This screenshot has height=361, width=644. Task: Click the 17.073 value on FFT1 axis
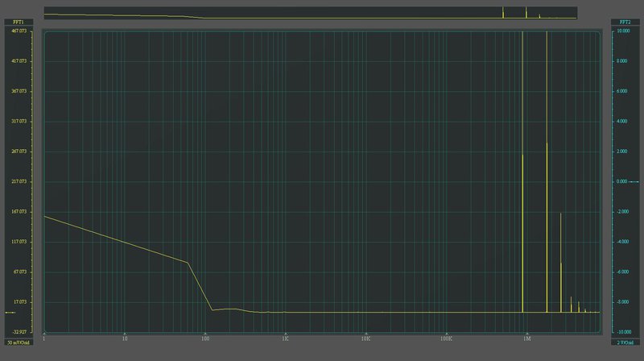tap(20, 302)
